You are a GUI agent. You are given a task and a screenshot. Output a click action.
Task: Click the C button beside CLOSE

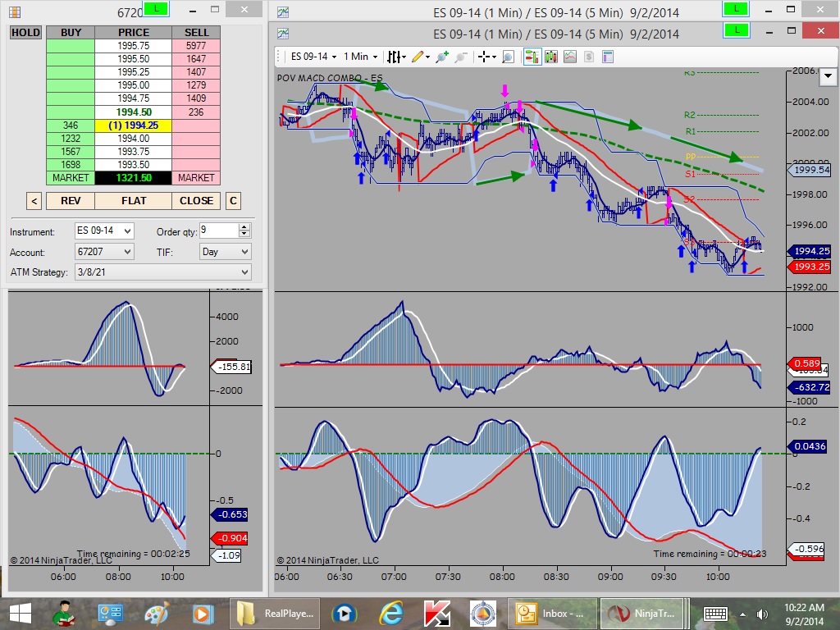pos(233,201)
